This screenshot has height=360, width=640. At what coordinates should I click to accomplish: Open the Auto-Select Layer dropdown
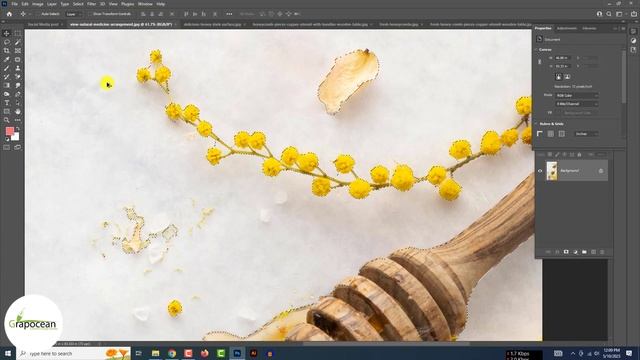[74, 14]
